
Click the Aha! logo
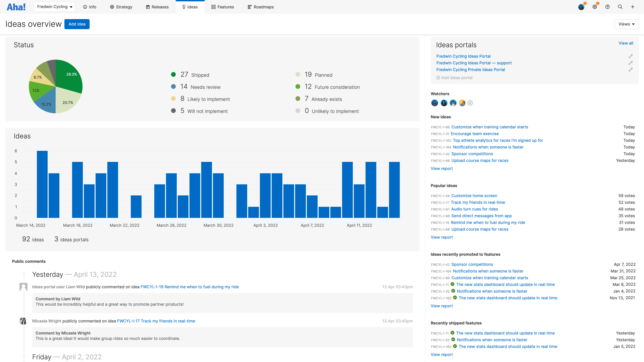16,7
